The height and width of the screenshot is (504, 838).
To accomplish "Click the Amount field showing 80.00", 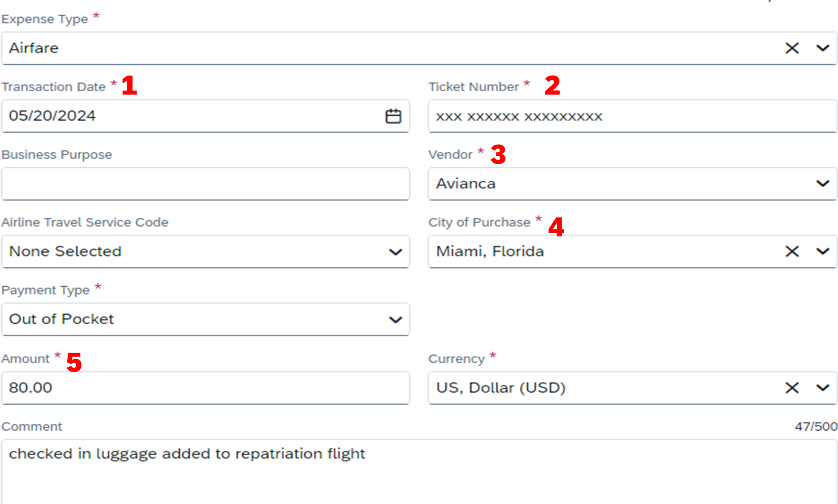I will [205, 388].
